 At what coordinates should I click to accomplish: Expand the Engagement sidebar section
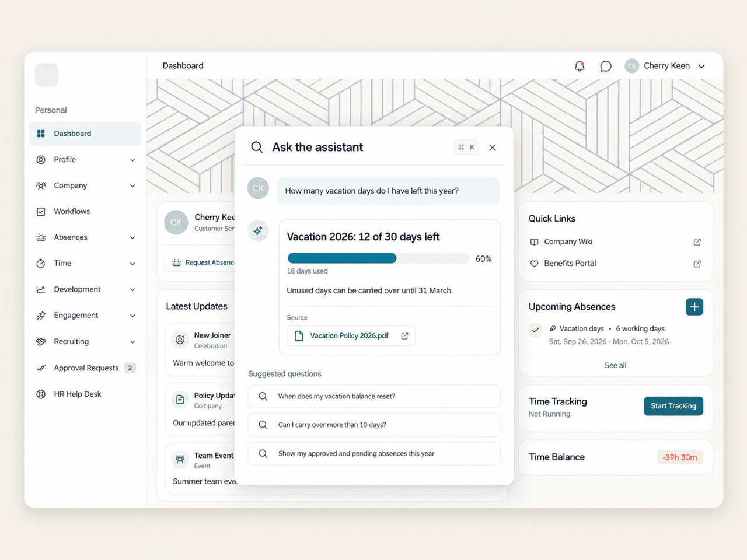coord(132,316)
